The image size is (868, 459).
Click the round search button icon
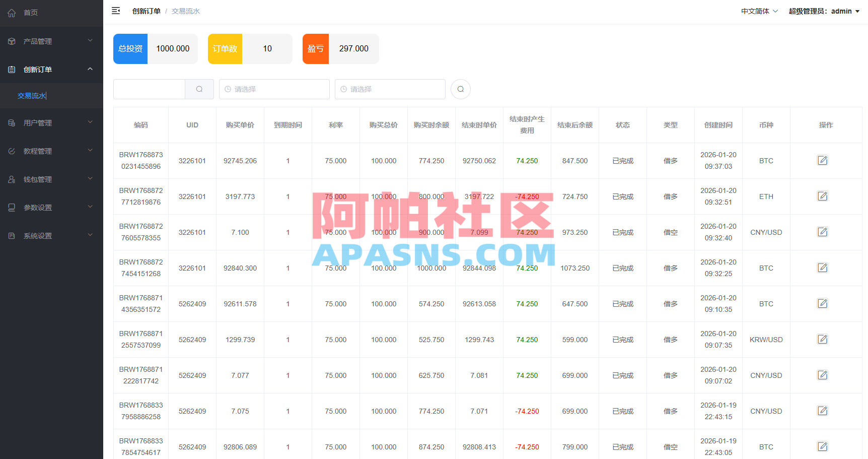click(461, 89)
